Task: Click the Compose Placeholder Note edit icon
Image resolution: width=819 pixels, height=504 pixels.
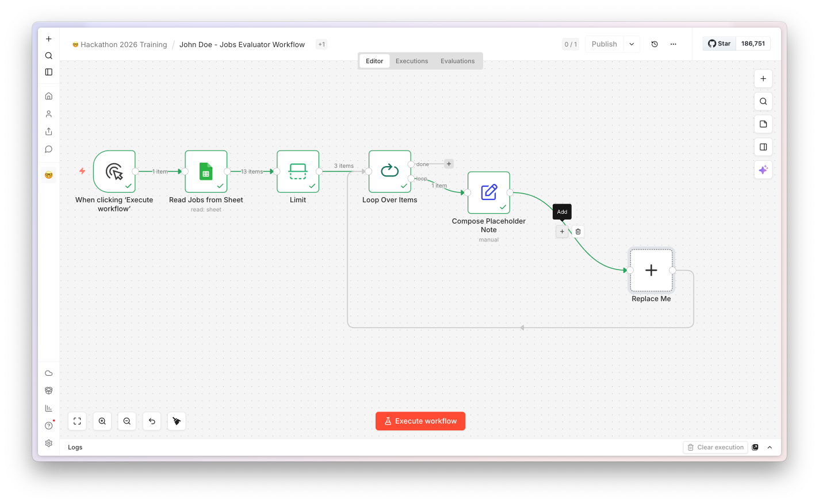Action: click(489, 193)
